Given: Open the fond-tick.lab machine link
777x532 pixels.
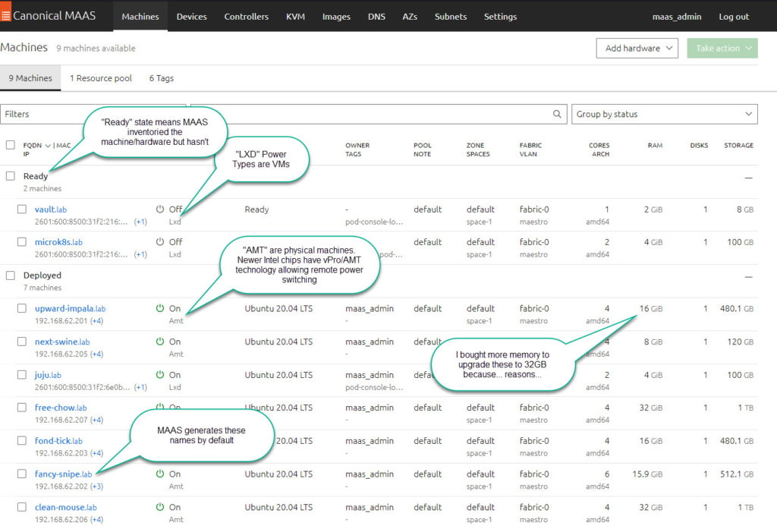Looking at the screenshot, I should tap(58, 441).
